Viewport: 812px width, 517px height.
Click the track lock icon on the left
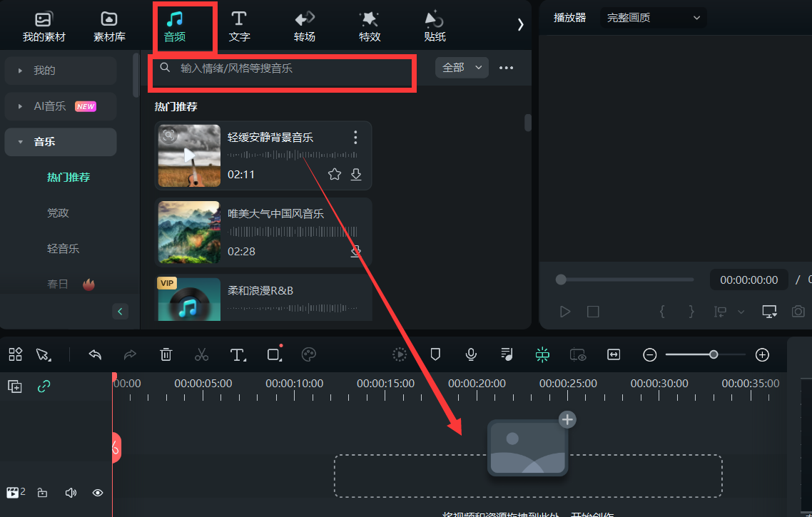(x=43, y=492)
